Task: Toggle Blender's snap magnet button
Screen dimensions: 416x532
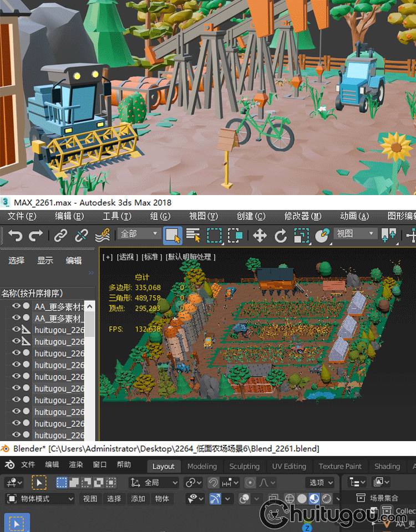Action: pyautogui.click(x=213, y=483)
